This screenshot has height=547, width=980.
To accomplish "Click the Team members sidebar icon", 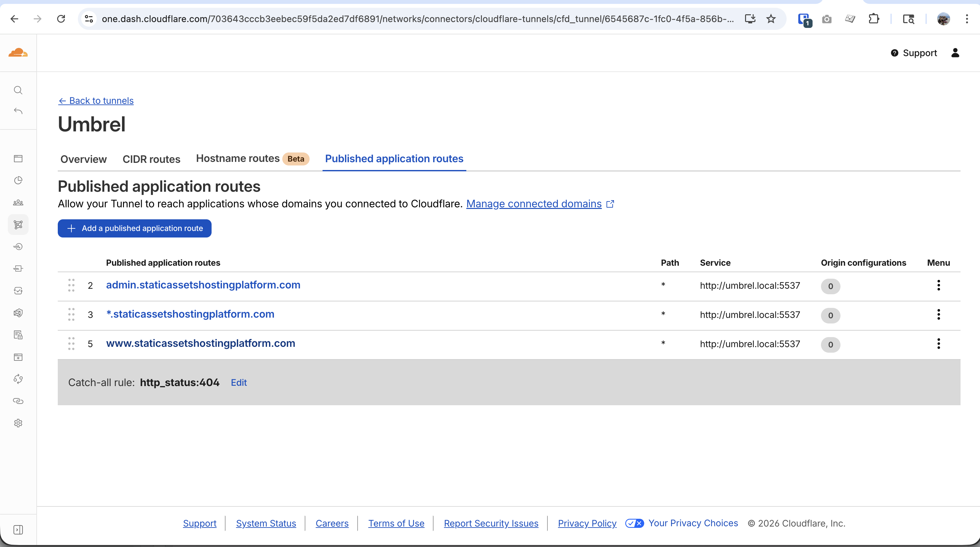I will [x=18, y=202].
